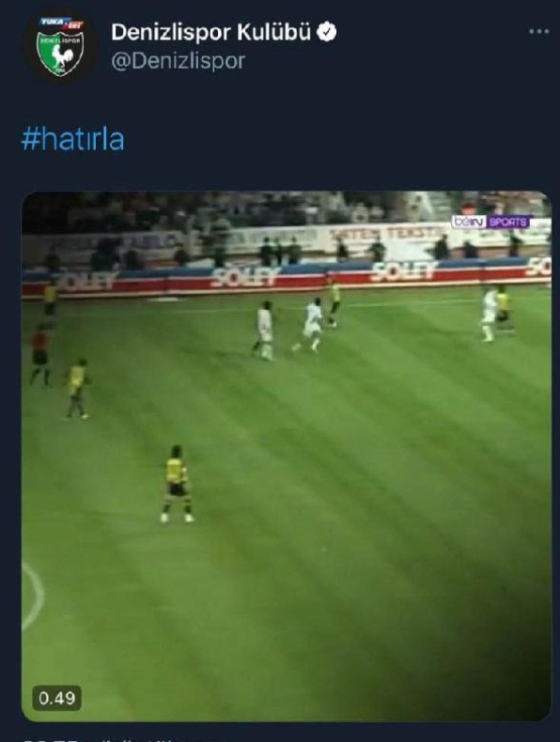Tap the 0.49 video duration badge
560x742 pixels.
pyautogui.click(x=56, y=698)
